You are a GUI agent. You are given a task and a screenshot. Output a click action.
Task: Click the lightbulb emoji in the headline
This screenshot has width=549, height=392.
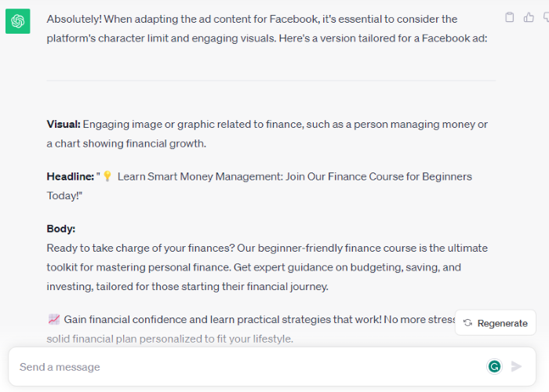click(x=107, y=177)
